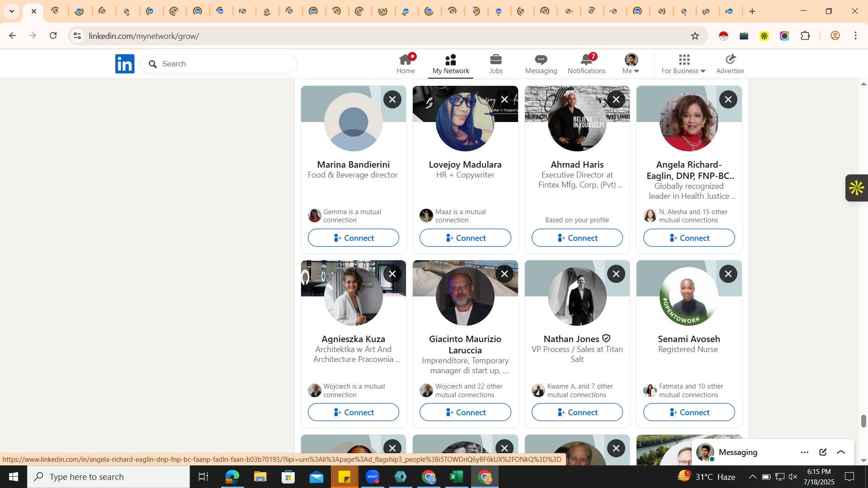Connect with Lovejoy Madulara
Screen dimensions: 868x488
click(x=465, y=238)
